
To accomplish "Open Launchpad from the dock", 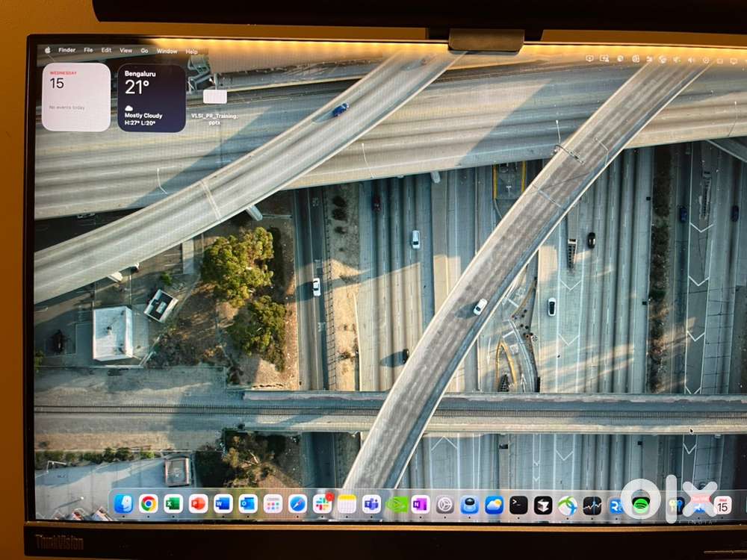I will [273, 504].
